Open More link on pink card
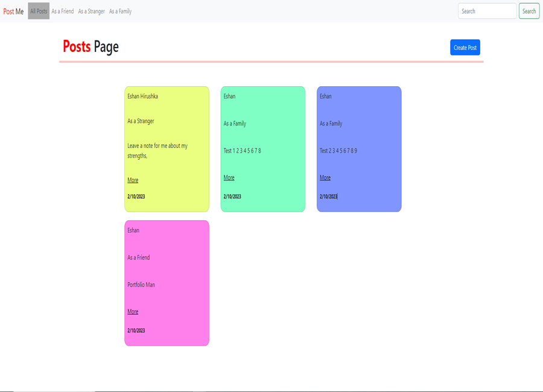543x392 pixels. pos(133,312)
